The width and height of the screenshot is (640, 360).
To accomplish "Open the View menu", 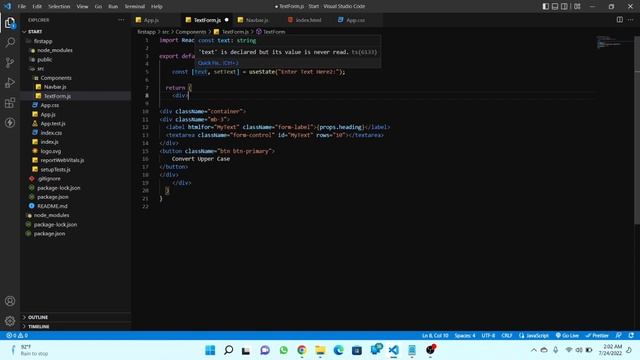I will (x=82, y=7).
